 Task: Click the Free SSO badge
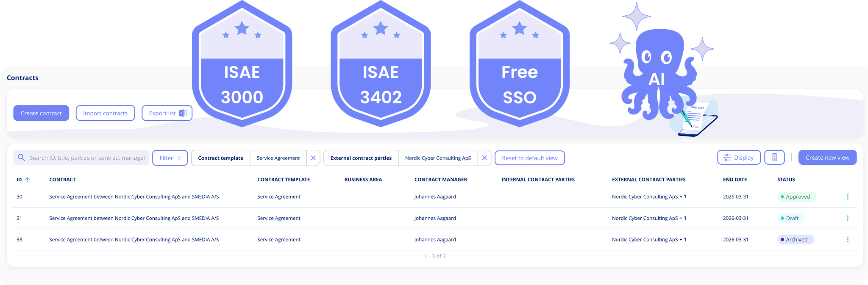click(520, 64)
